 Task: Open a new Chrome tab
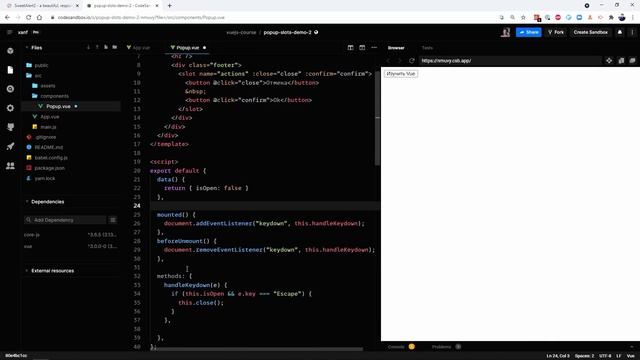(x=169, y=6)
